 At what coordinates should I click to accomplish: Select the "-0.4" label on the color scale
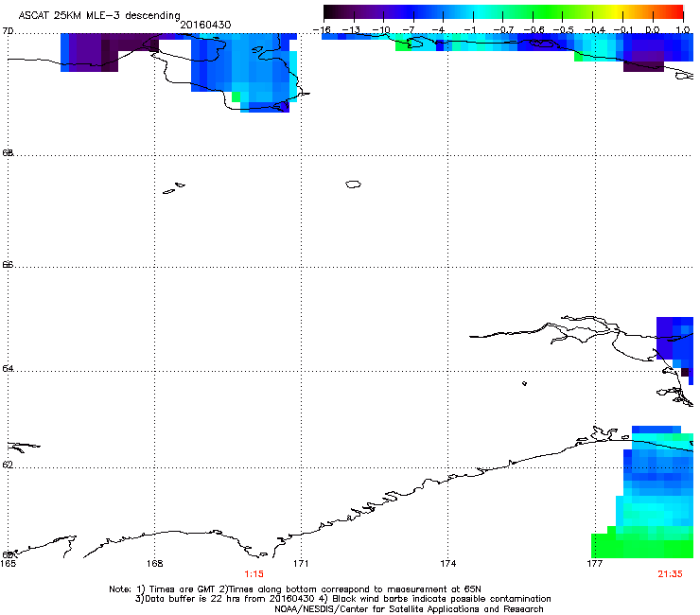click(x=595, y=30)
